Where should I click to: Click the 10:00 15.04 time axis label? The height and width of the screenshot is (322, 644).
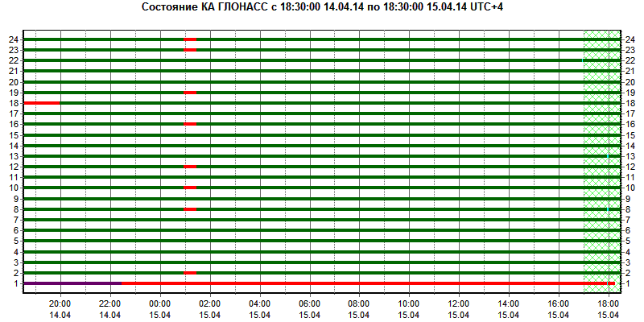(x=409, y=308)
